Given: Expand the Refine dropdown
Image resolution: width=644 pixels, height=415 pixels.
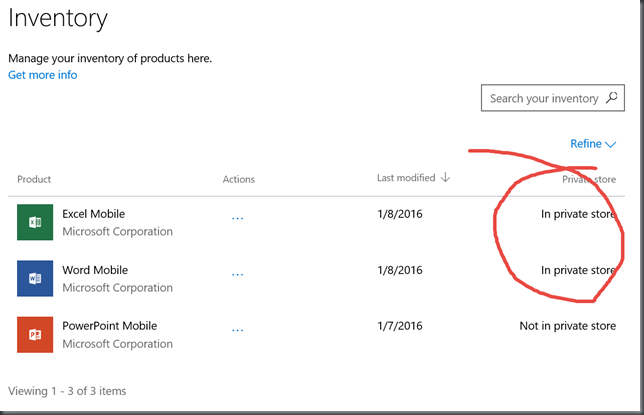Looking at the screenshot, I should (x=593, y=144).
